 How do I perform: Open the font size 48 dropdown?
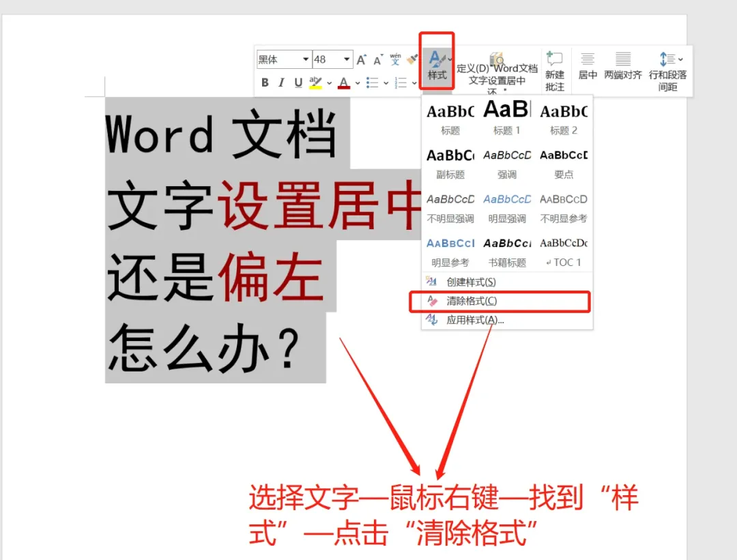point(347,59)
